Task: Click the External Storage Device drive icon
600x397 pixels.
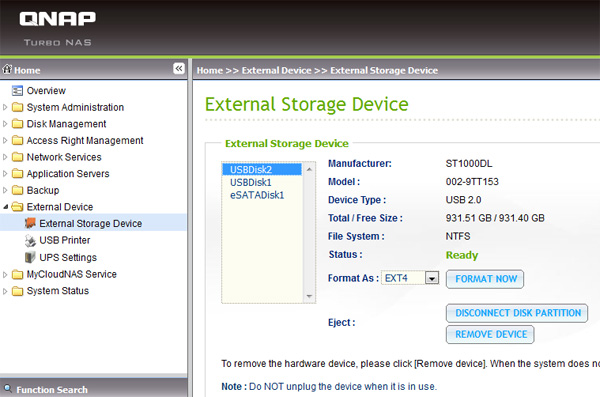Action: 30,223
